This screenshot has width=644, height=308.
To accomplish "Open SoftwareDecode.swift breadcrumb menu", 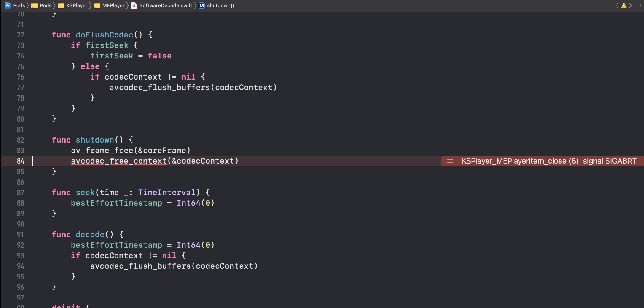I will point(166,5).
